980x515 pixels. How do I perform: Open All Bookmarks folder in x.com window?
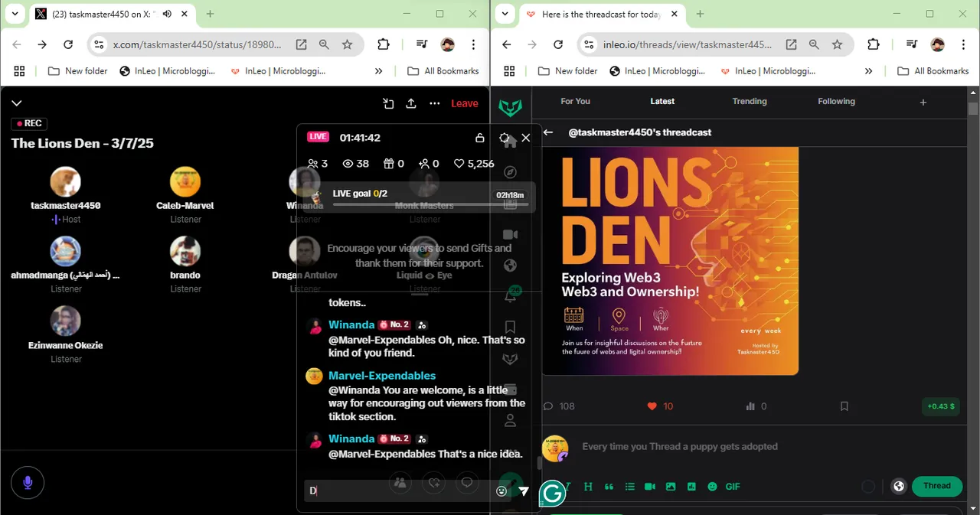pyautogui.click(x=443, y=71)
